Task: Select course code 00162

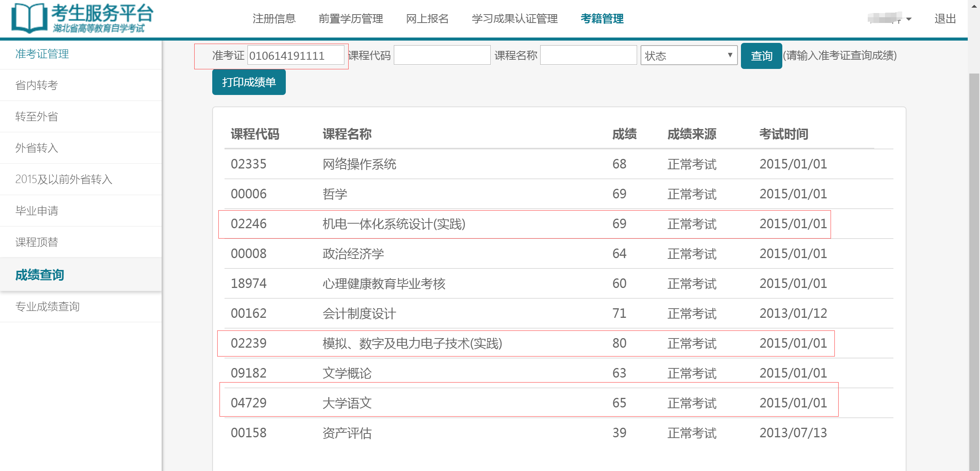Action: [x=248, y=313]
